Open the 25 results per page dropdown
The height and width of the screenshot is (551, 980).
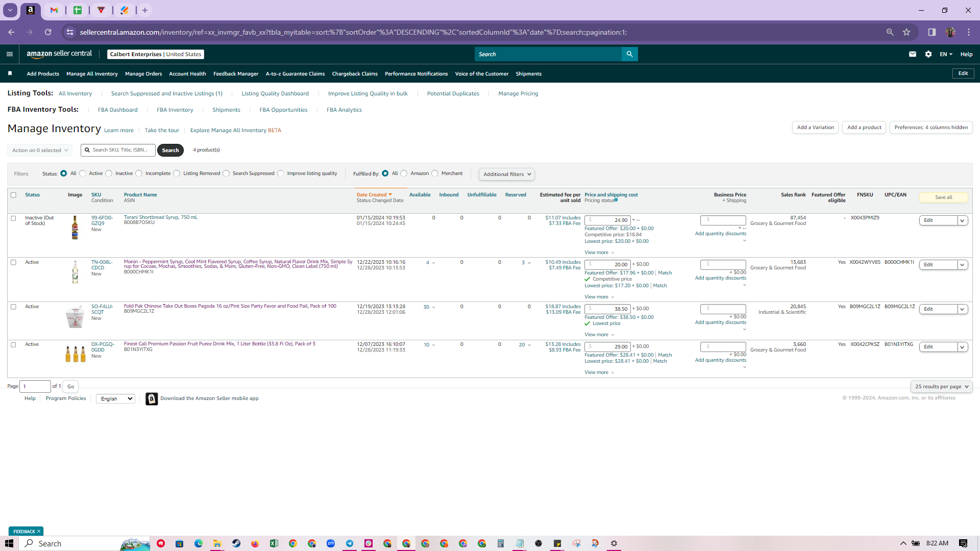(x=941, y=387)
